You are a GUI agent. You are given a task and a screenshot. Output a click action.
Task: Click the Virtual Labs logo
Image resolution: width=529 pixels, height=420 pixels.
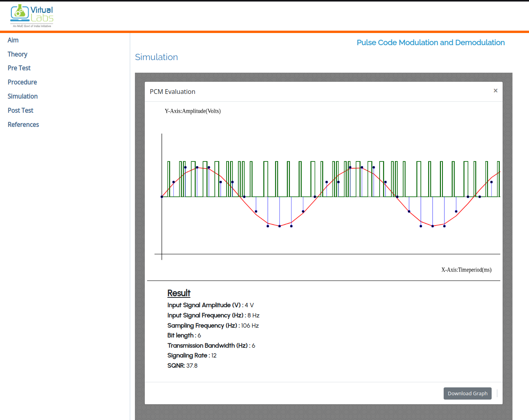[32, 16]
